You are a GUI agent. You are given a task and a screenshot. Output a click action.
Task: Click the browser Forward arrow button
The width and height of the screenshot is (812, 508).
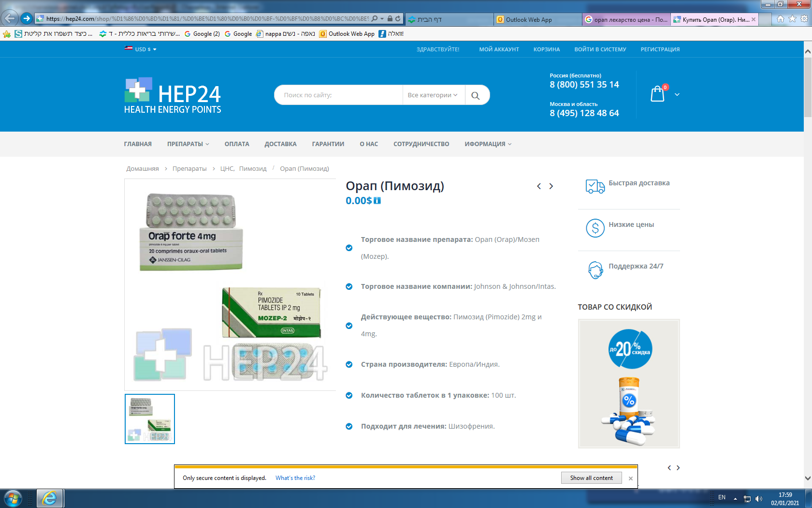tap(27, 18)
